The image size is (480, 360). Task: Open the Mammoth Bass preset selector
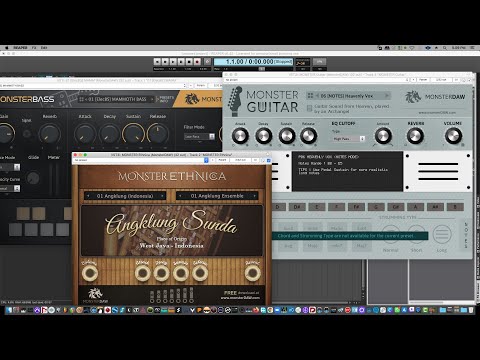117,99
